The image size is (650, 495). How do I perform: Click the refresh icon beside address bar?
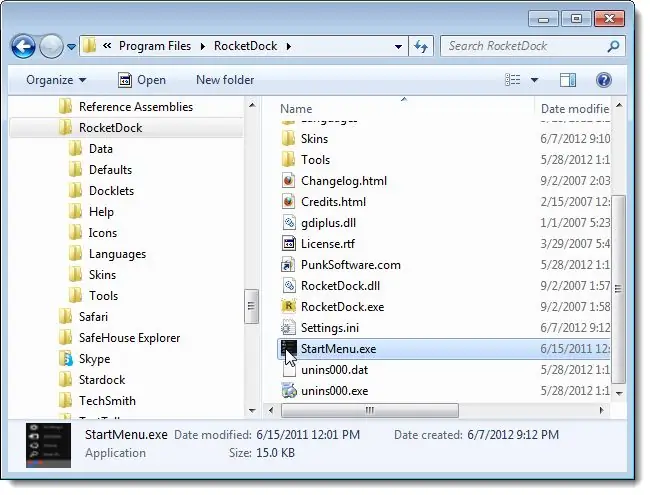[x=421, y=46]
